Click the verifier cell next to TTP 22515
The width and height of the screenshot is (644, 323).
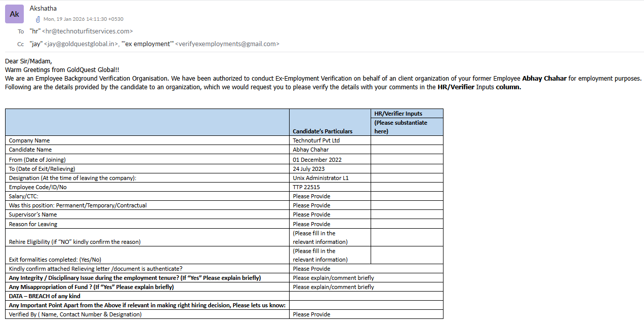(x=407, y=187)
